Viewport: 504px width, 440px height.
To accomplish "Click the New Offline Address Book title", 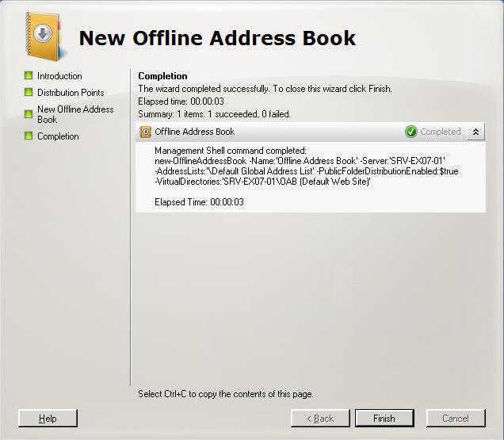I will (217, 38).
